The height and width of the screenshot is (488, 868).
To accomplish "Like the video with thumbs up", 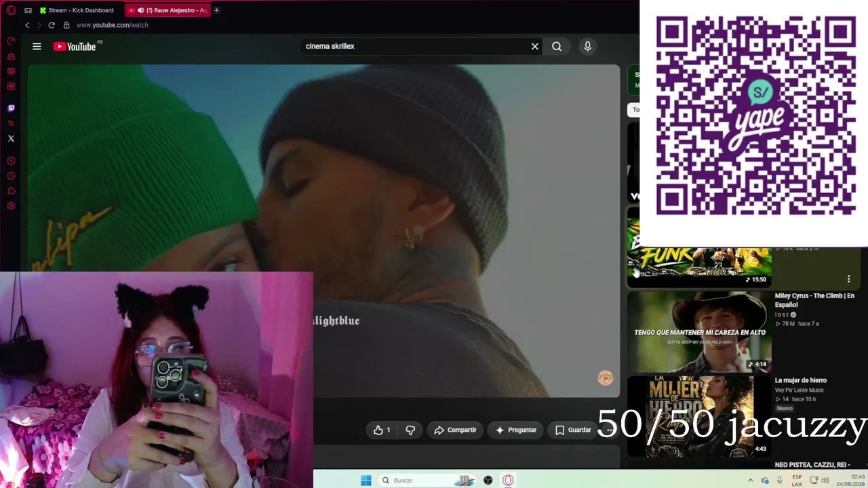I will click(382, 430).
